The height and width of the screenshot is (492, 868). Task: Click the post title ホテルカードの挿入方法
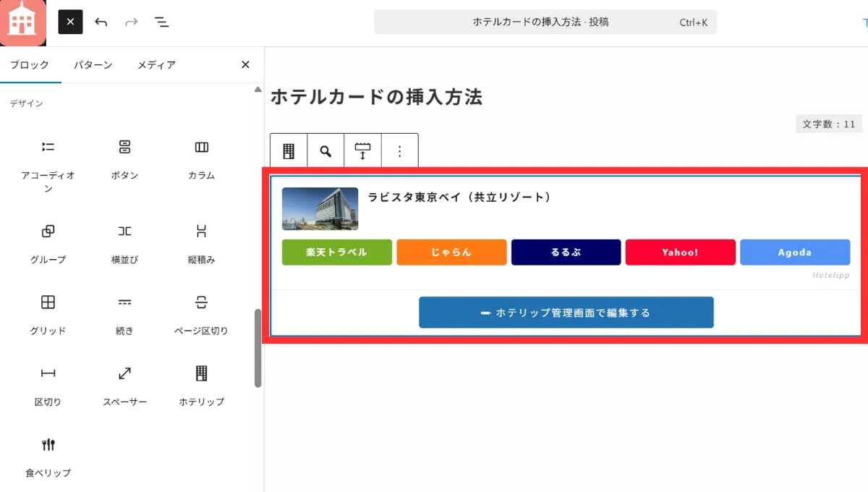(376, 97)
